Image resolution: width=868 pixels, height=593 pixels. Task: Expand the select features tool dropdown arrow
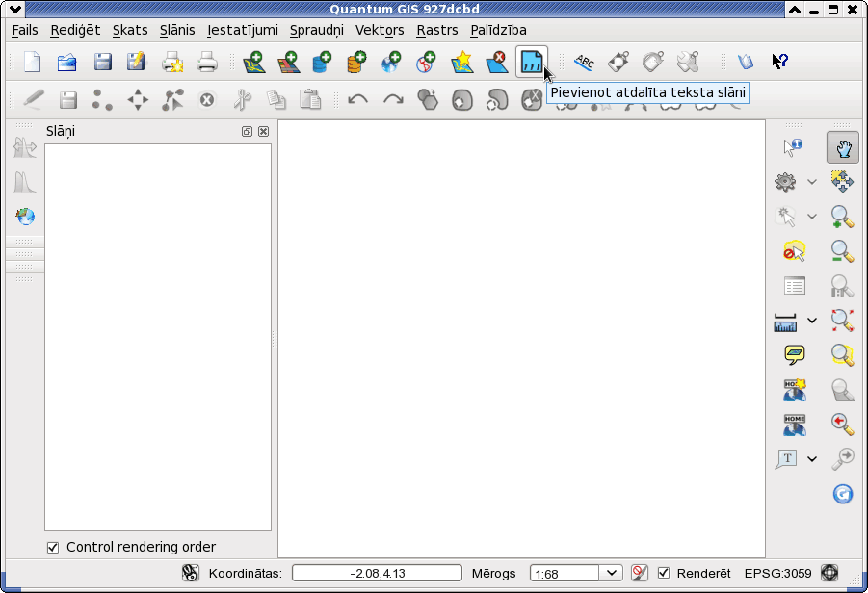pos(811,217)
